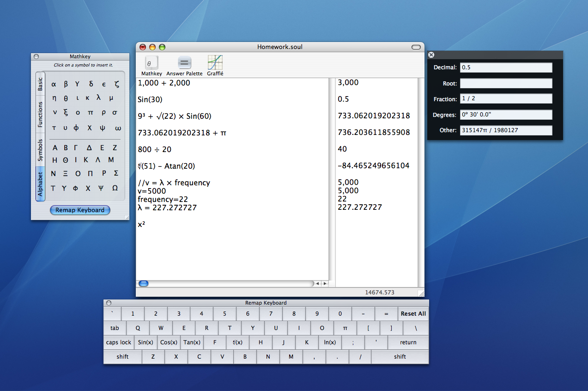Click the Sin(x) remapped key
The height and width of the screenshot is (391, 588).
145,342
